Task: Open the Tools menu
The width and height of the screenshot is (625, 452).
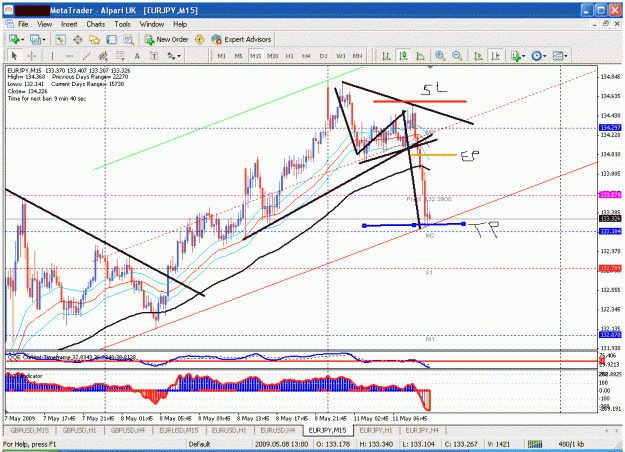Action: point(122,24)
